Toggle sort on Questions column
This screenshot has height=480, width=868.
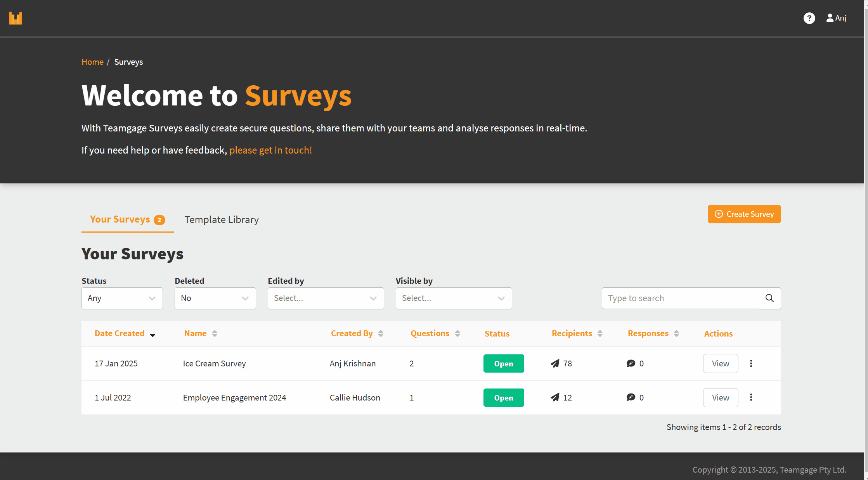point(457,333)
